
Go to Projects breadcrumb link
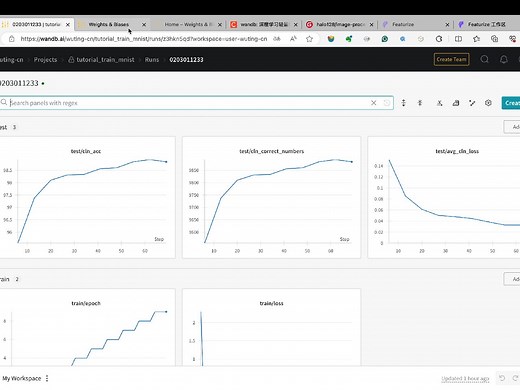pyautogui.click(x=45, y=60)
